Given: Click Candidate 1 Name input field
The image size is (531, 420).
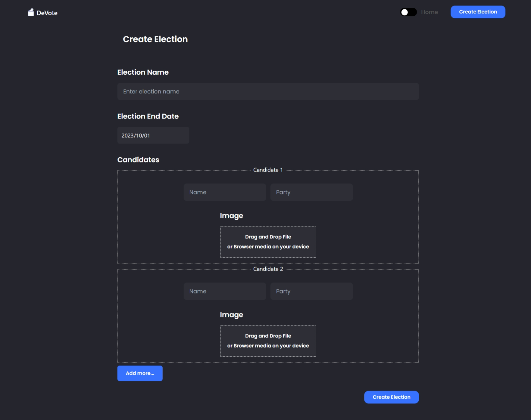Looking at the screenshot, I should (x=225, y=192).
